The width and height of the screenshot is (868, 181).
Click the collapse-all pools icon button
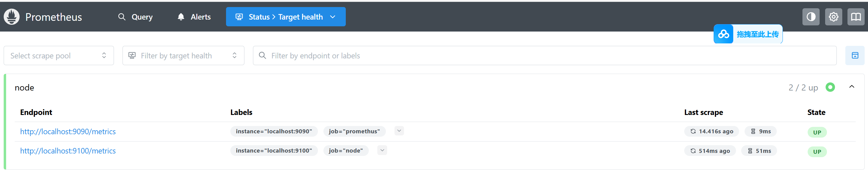point(855,56)
